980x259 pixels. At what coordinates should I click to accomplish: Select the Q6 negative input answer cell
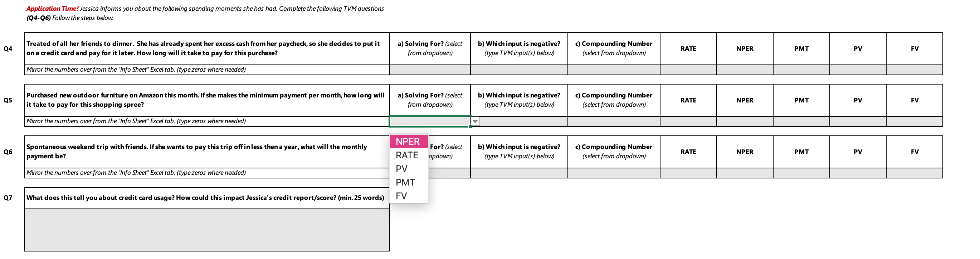tap(519, 173)
